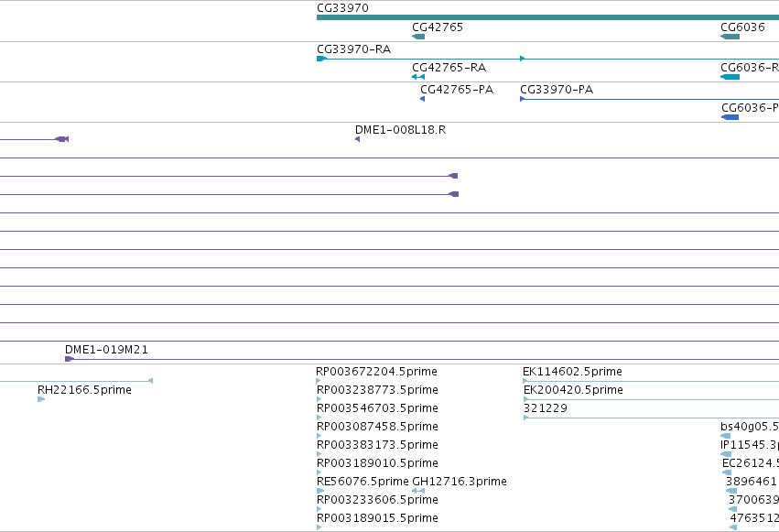This screenshot has height=532, width=779.
Task: Select the RE56076.5prime arrow glyph
Action: (320, 491)
